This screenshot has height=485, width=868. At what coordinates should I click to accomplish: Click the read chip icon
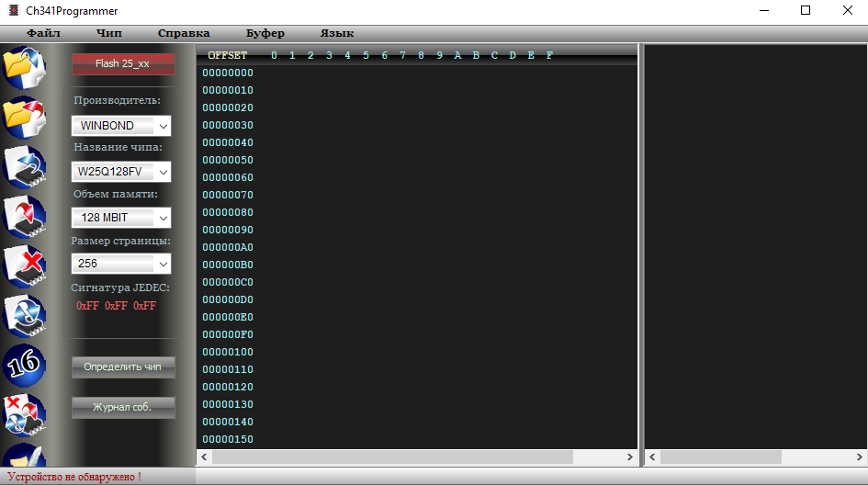24,167
